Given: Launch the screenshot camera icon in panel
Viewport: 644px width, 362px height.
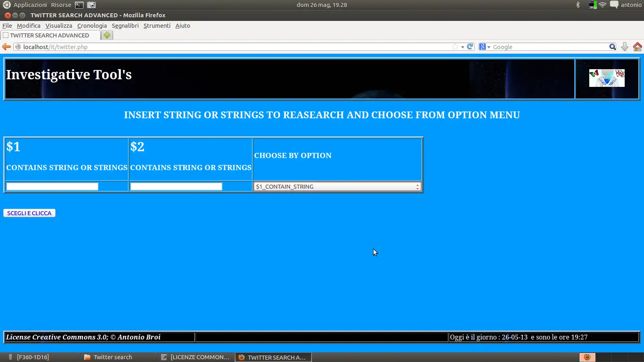Looking at the screenshot, I should pyautogui.click(x=92, y=5).
